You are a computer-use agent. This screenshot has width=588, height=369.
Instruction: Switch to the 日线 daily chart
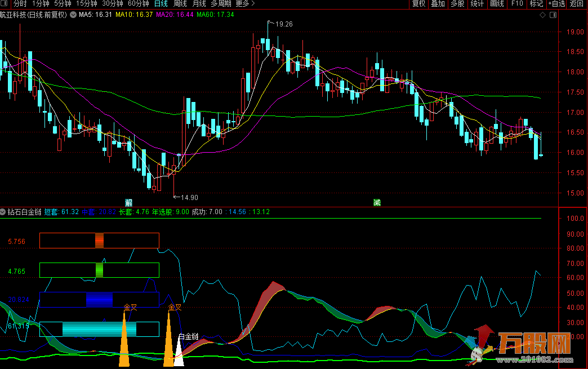point(161,4)
